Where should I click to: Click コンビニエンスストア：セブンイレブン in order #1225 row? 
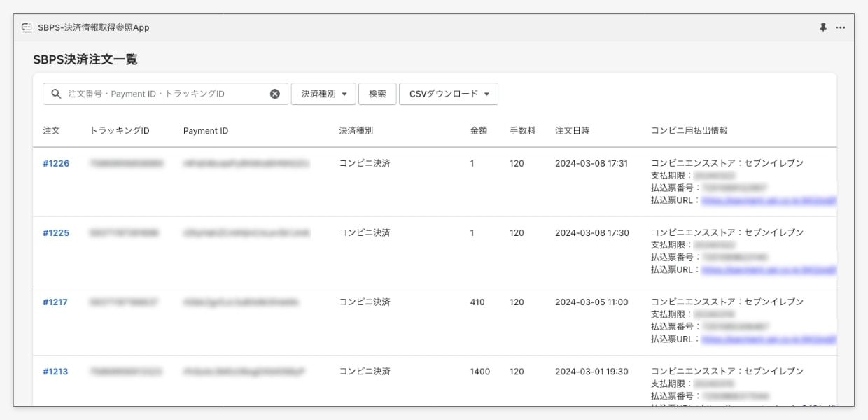point(727,232)
